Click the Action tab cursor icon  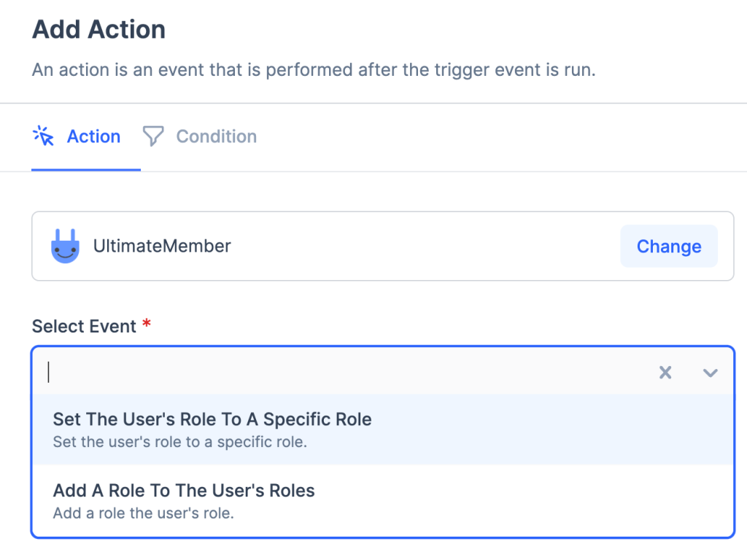pos(44,136)
